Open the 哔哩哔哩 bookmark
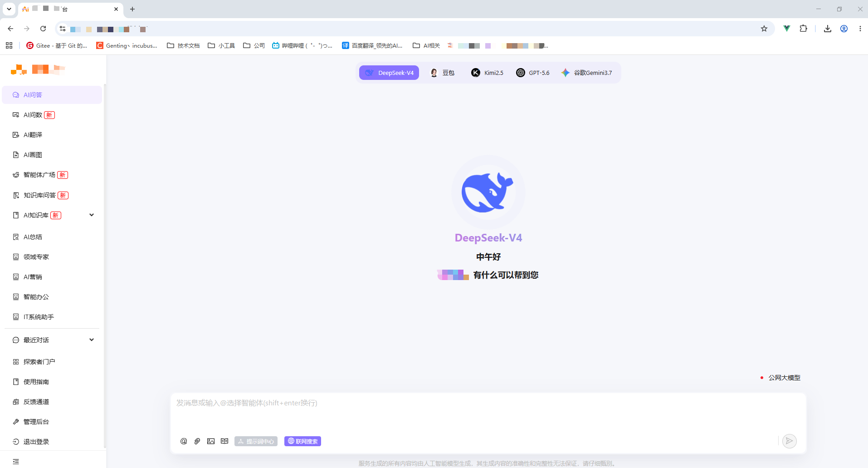868x468 pixels. 302,45
